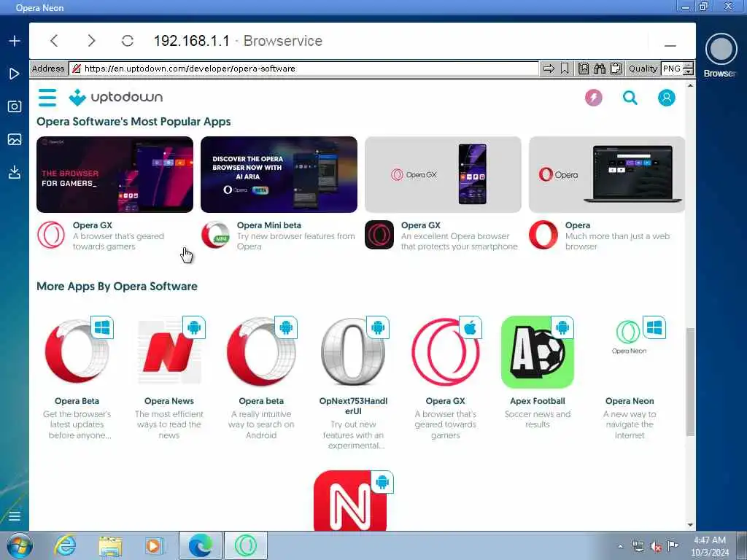747x560 pixels.
Task: Click the Browser tab bubble on right
Action: (721, 49)
